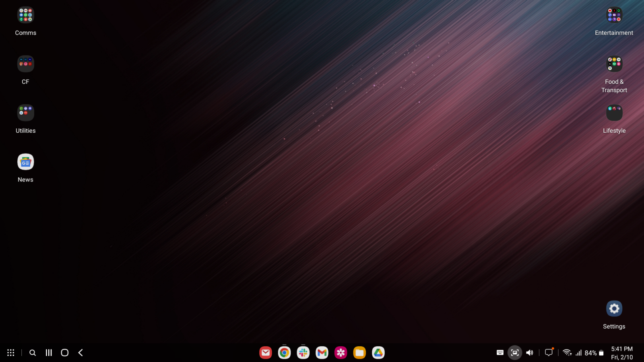Toggle the screen capture tool in the tray

point(515,352)
